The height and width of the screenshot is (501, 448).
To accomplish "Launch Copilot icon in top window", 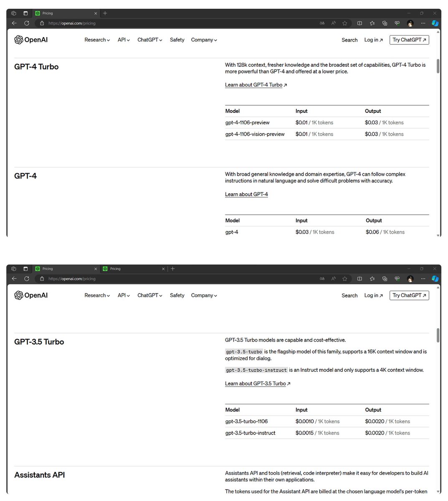I will coord(435,23).
